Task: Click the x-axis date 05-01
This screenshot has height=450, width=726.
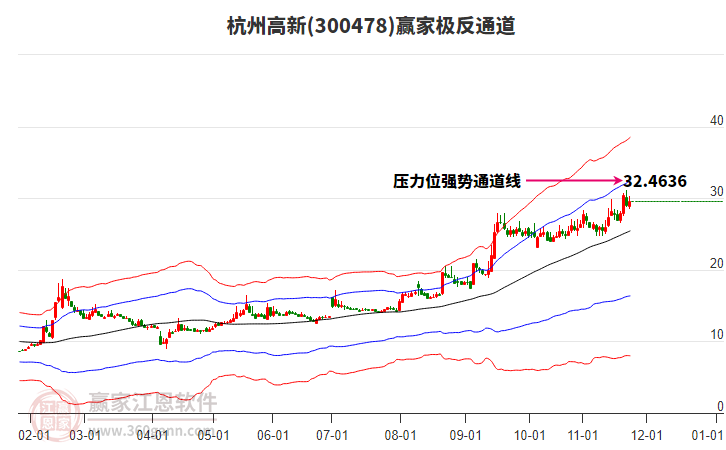Action: tap(213, 436)
